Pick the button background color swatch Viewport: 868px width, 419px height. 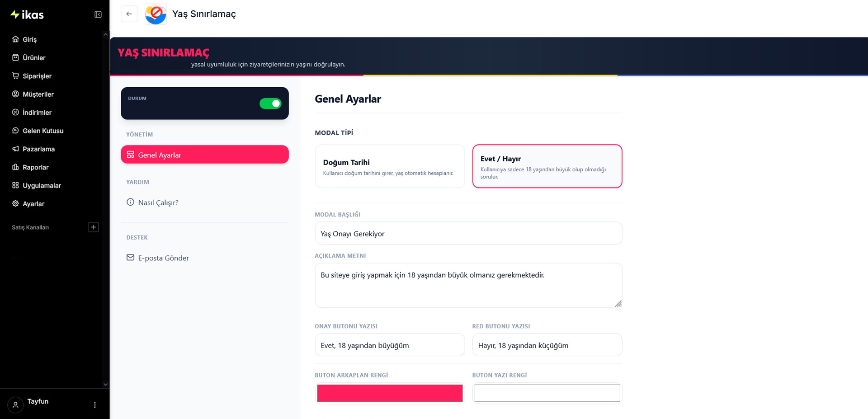click(x=390, y=393)
